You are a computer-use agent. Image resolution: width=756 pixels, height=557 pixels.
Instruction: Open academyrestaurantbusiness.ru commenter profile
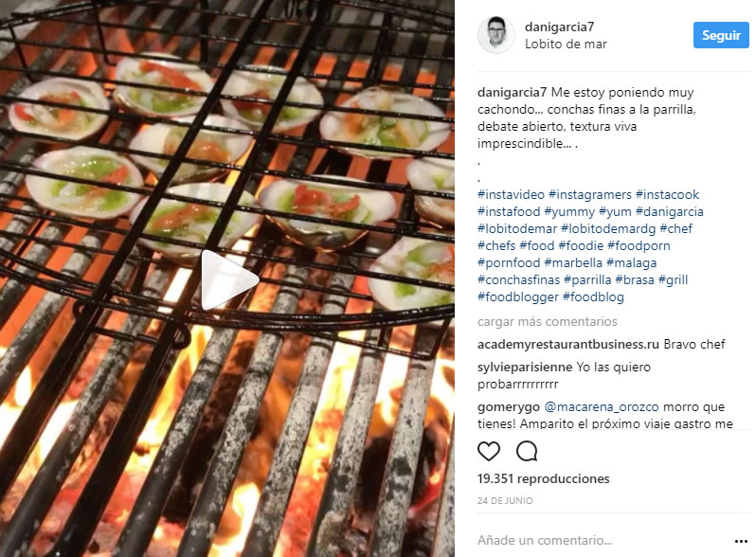(568, 344)
